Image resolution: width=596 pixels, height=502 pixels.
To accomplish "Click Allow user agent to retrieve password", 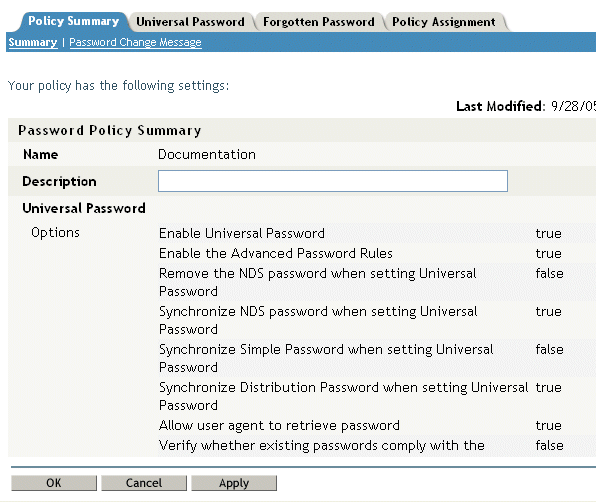I will (279, 425).
